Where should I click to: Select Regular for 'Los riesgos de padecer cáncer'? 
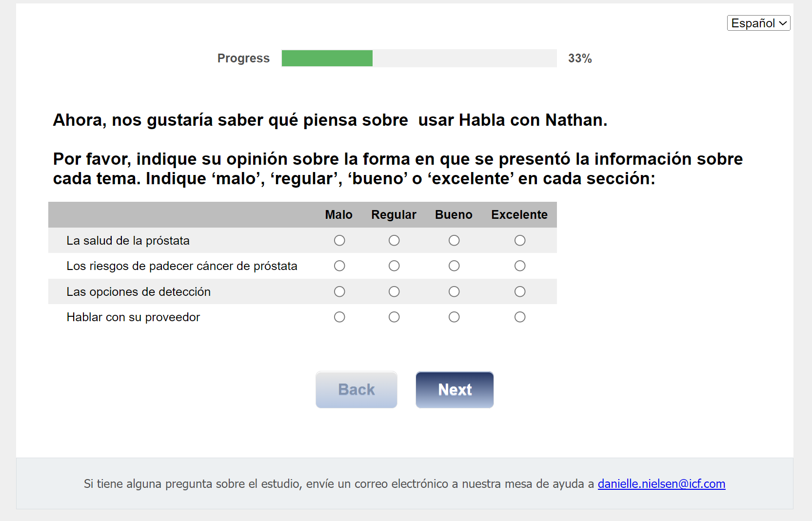click(394, 266)
